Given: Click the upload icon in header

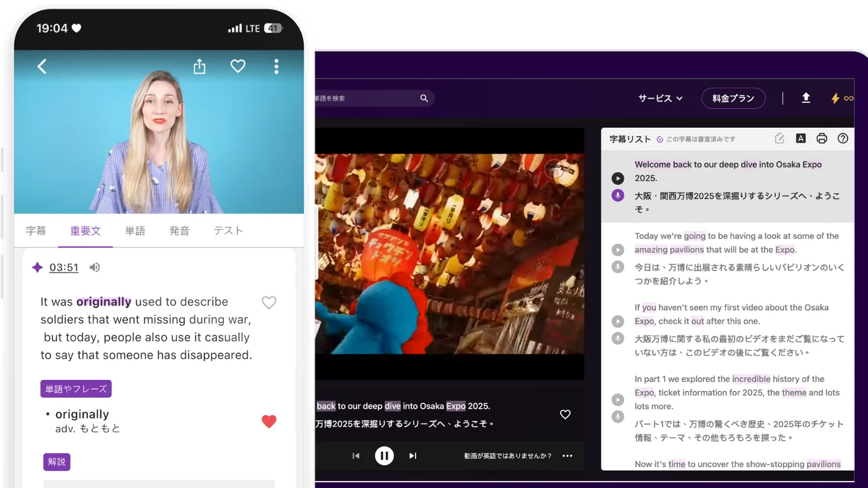Looking at the screenshot, I should coord(806,98).
